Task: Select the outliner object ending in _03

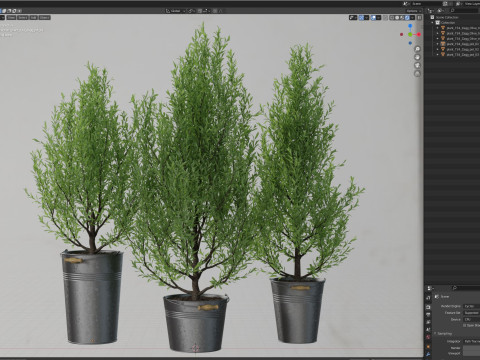Action: point(463,54)
